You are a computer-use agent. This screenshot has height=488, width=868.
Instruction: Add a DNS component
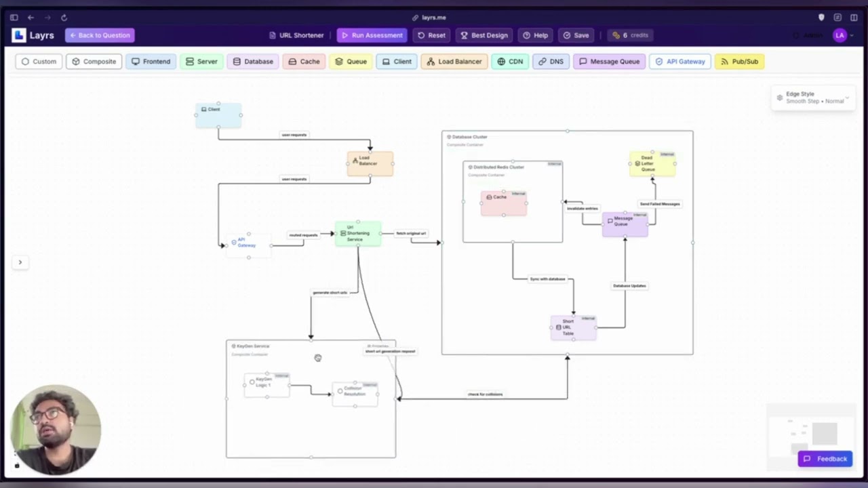[551, 62]
